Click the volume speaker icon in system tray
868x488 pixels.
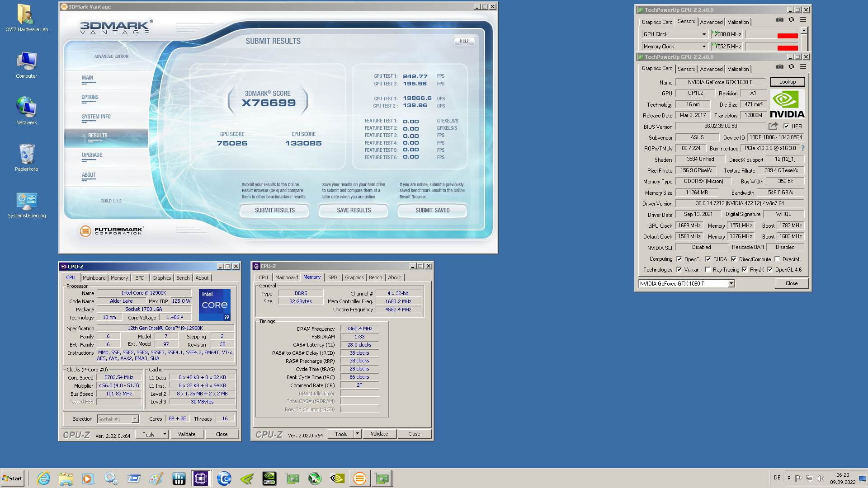coord(820,479)
